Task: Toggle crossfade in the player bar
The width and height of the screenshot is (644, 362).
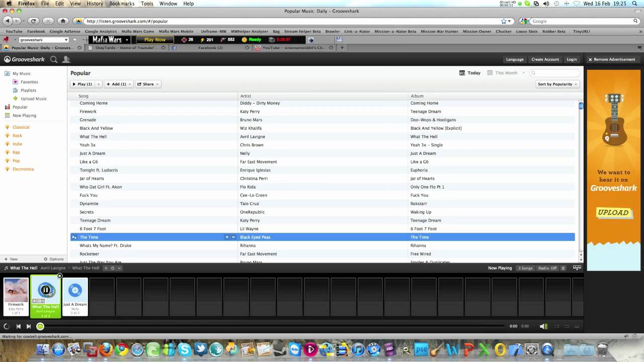Action: coord(576,326)
